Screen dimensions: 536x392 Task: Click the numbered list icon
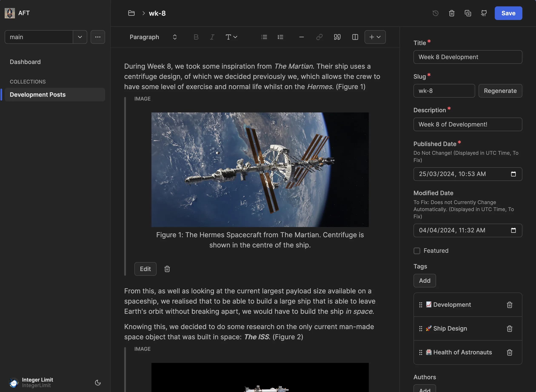point(281,37)
